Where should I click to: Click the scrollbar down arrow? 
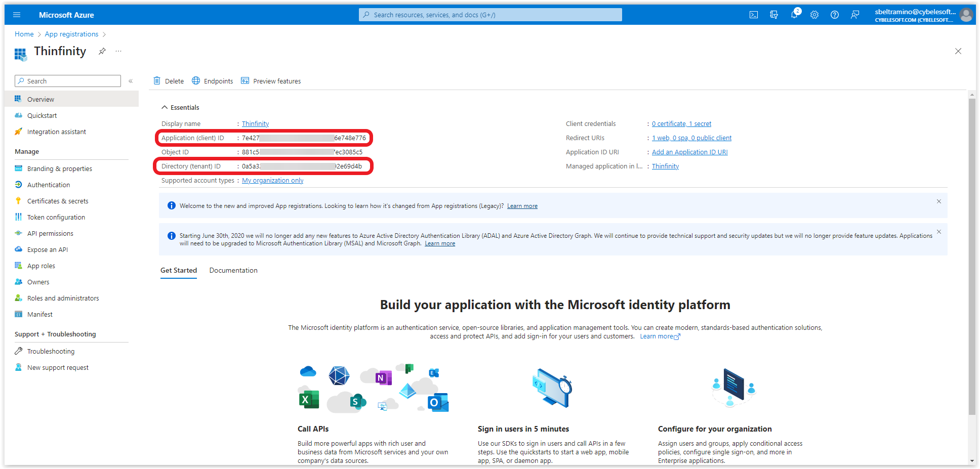click(x=972, y=461)
